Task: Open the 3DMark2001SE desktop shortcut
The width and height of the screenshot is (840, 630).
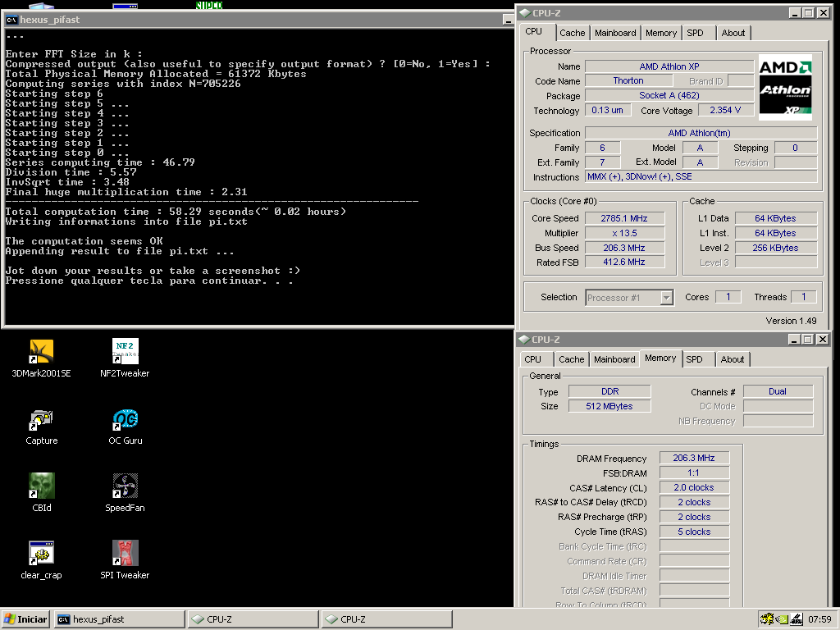Action: (41, 358)
